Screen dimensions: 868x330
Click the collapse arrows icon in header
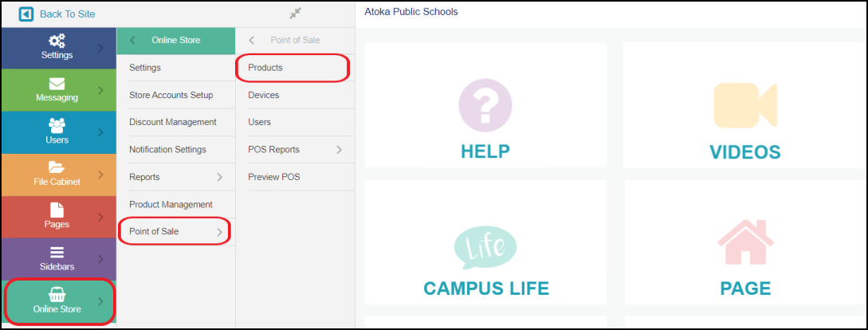(296, 14)
